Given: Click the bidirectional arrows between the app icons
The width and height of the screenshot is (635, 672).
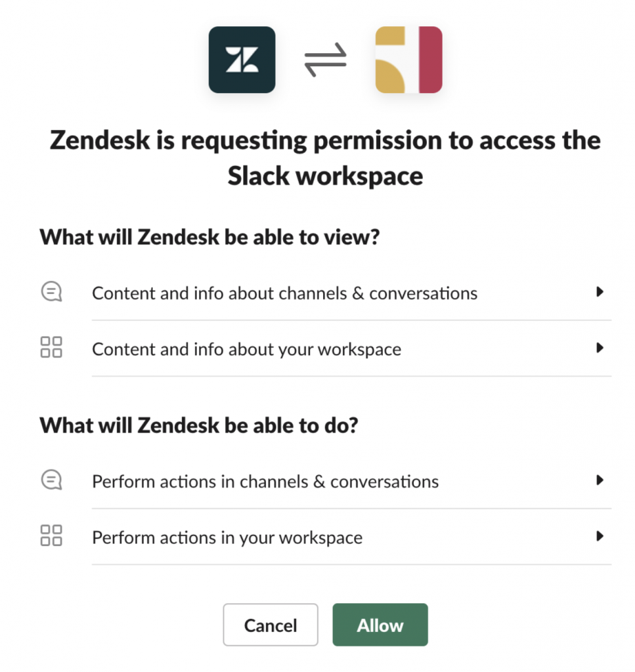Looking at the screenshot, I should (x=326, y=59).
